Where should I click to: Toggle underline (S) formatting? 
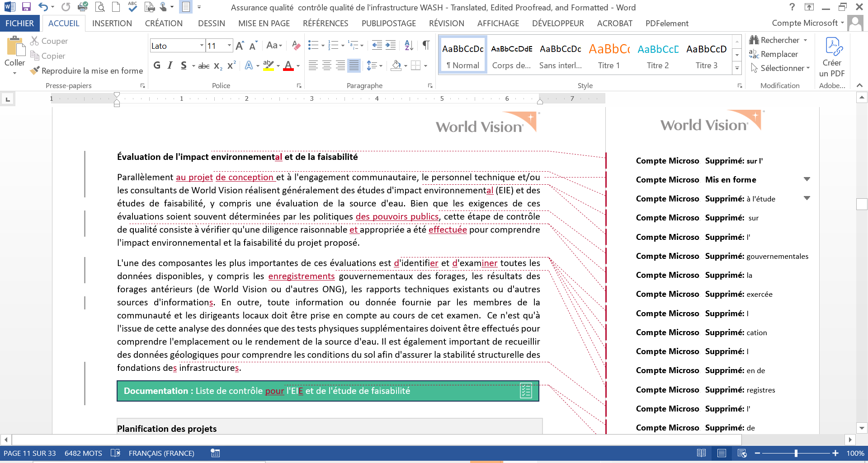[x=184, y=65]
